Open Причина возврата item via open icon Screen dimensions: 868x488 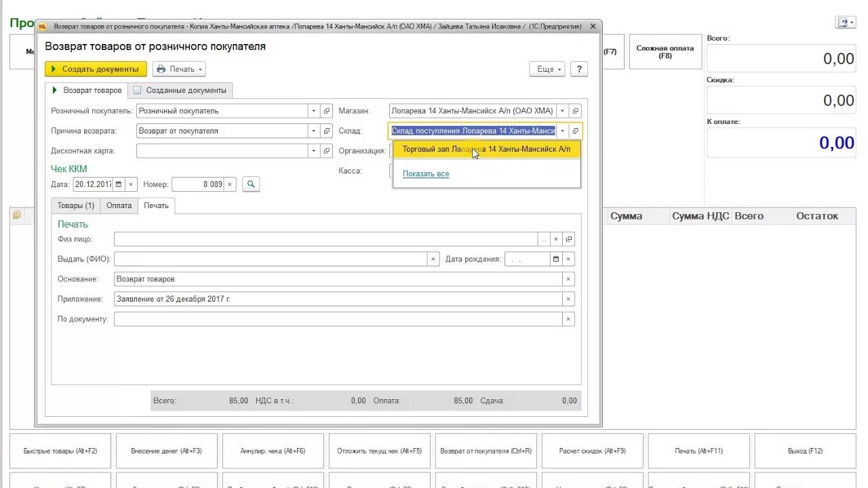(x=327, y=131)
